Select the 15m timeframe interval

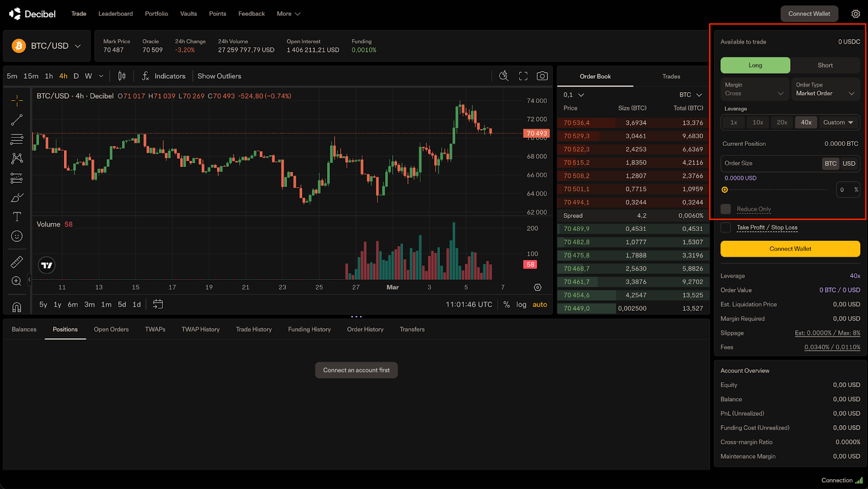pos(31,76)
